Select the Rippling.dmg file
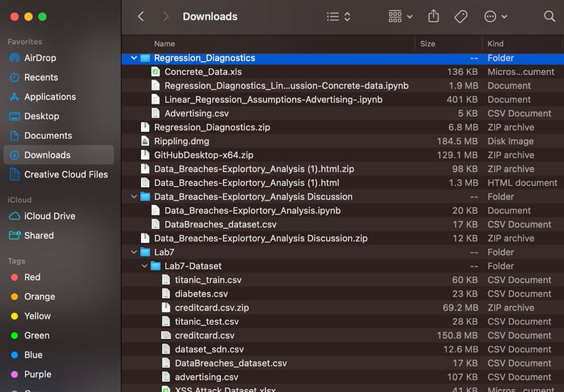This screenshot has width=564, height=392. [x=181, y=141]
